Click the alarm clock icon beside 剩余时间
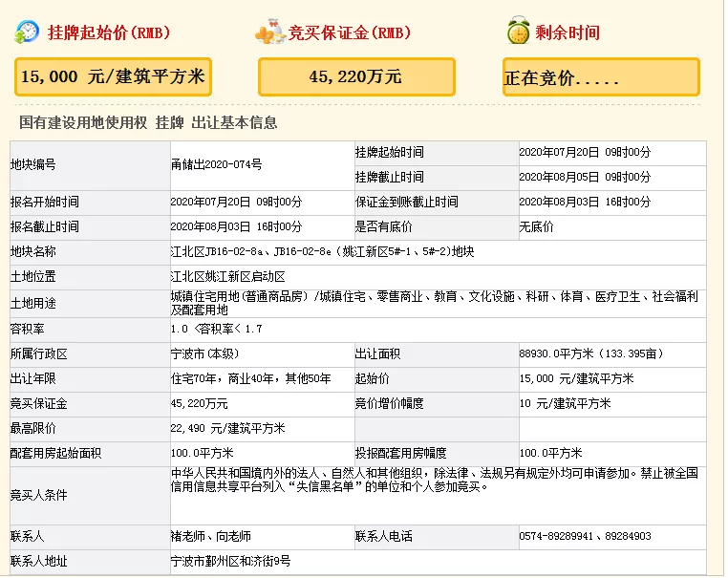The width and height of the screenshot is (728, 578). click(518, 31)
